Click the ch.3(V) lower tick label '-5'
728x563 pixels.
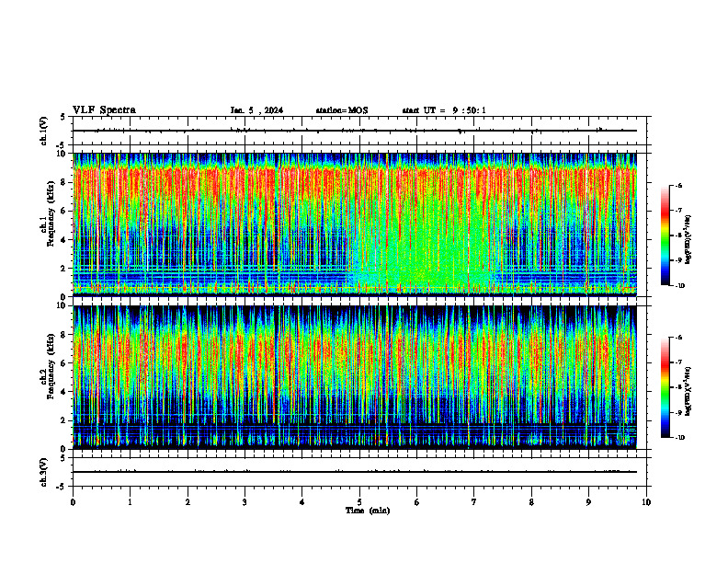pyautogui.click(x=62, y=487)
